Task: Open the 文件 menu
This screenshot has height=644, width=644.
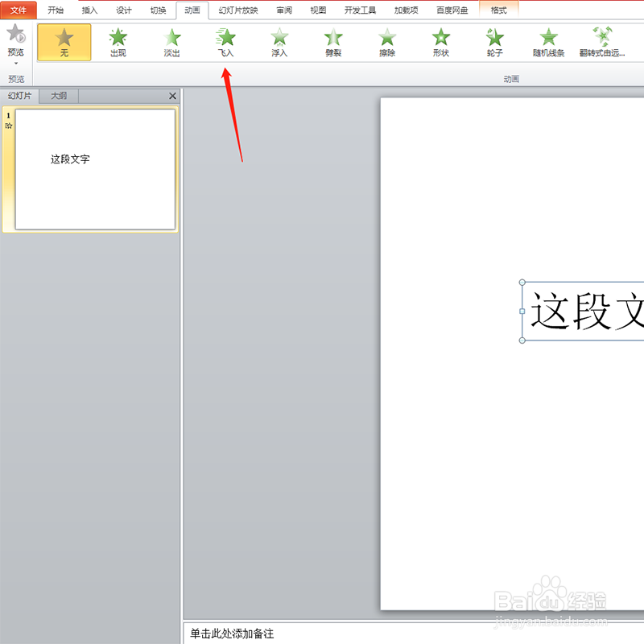Action: pos(19,10)
